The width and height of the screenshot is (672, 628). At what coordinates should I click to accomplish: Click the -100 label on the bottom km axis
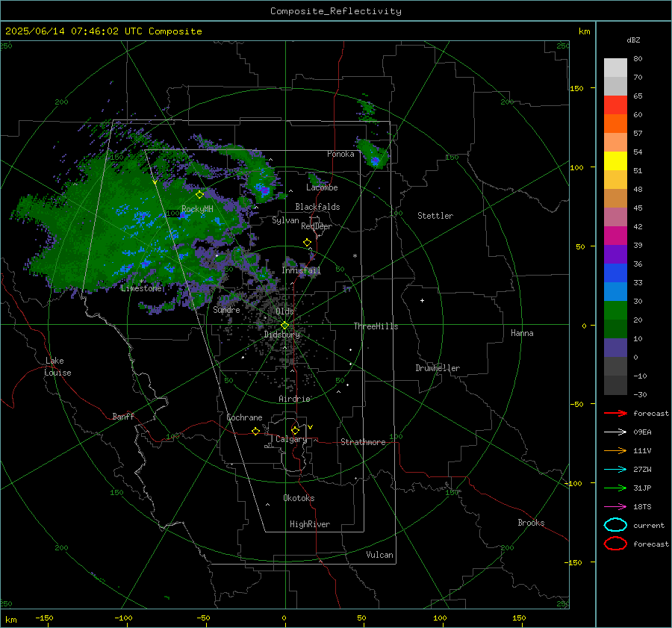(x=123, y=618)
